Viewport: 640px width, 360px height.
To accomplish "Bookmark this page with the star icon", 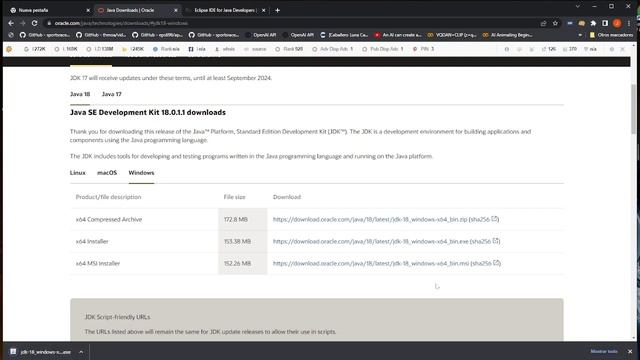I will (x=555, y=23).
